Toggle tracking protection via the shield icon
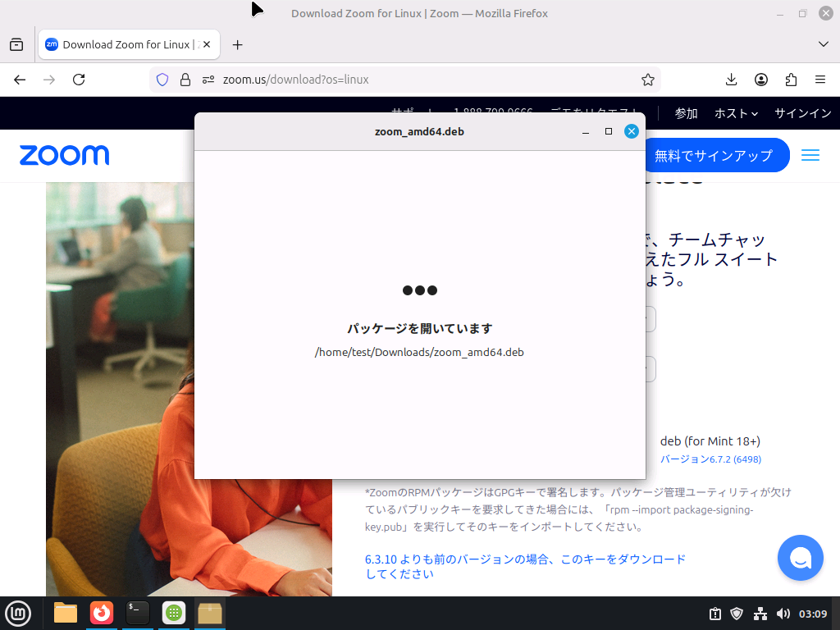The image size is (840, 630). [x=162, y=80]
